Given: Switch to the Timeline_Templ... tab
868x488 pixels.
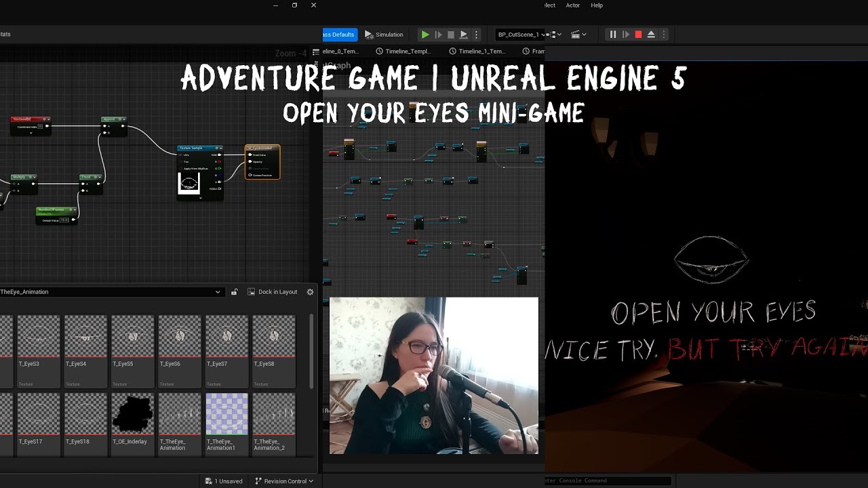Looking at the screenshot, I should point(403,52).
